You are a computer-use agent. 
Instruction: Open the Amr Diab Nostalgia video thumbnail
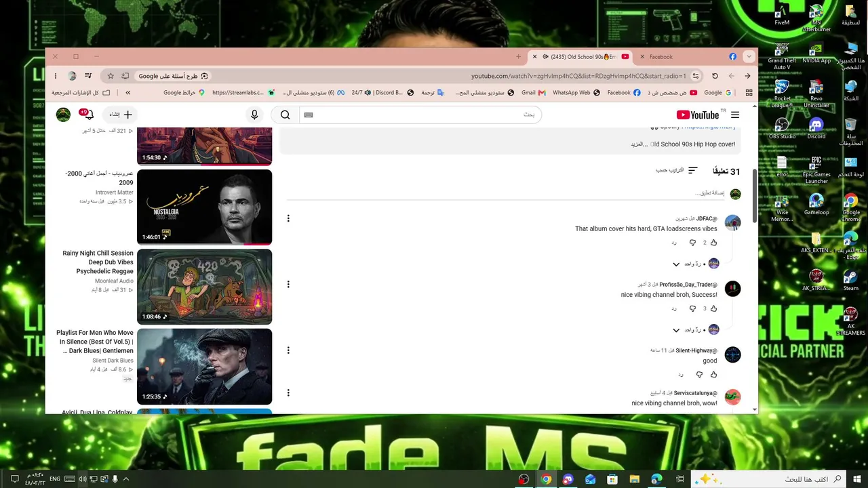204,207
